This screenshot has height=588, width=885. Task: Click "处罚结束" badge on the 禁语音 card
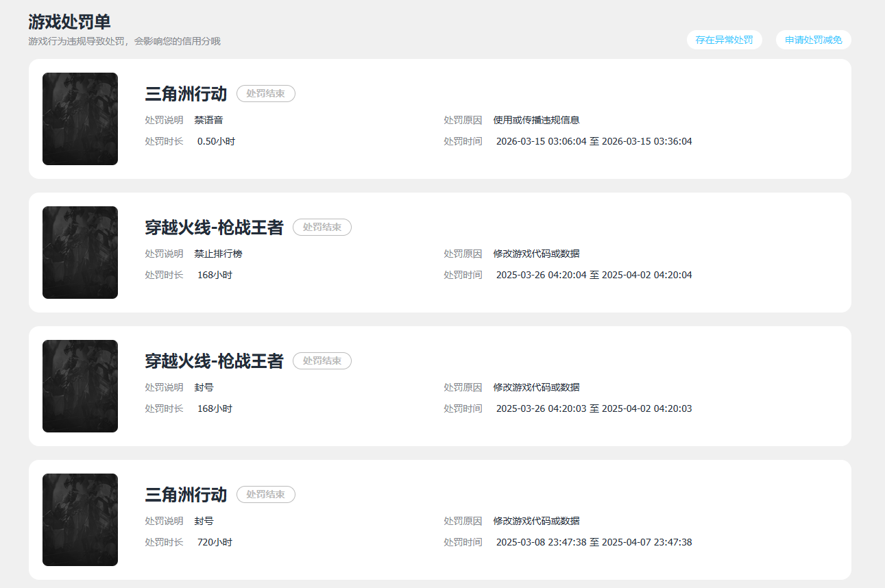(x=266, y=94)
